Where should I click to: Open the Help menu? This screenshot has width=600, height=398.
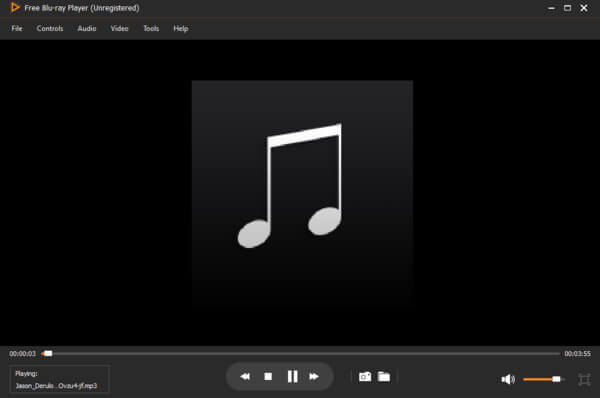181,28
